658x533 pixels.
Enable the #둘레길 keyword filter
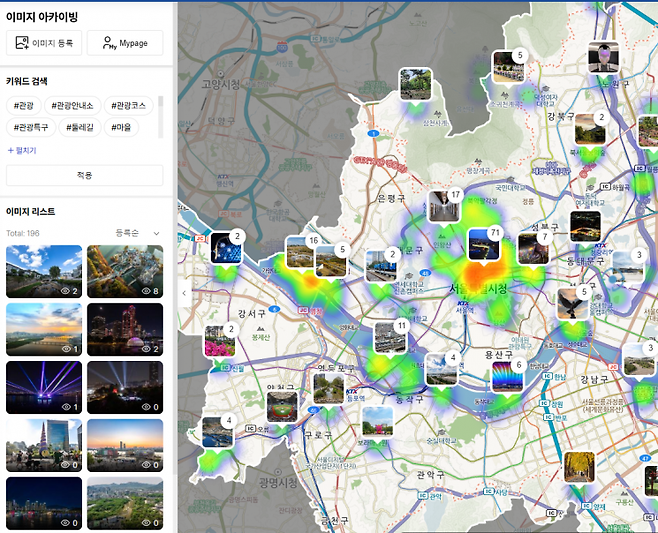pos(81,127)
